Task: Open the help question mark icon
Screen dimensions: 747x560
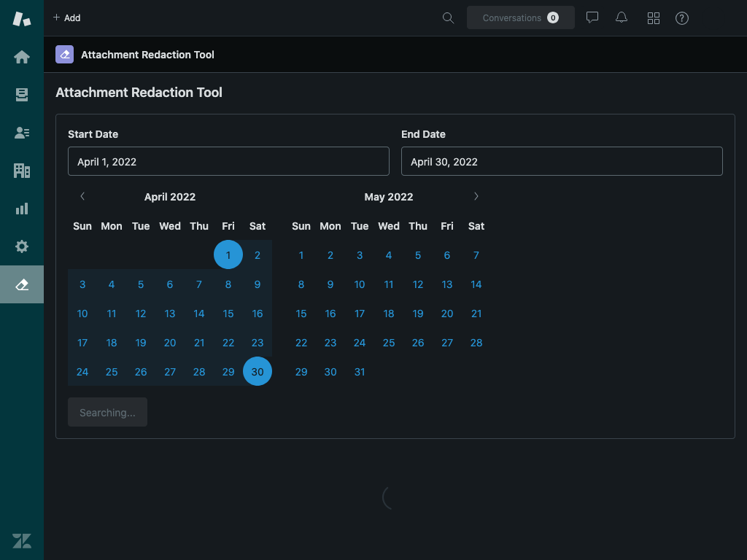Action: coord(682,17)
